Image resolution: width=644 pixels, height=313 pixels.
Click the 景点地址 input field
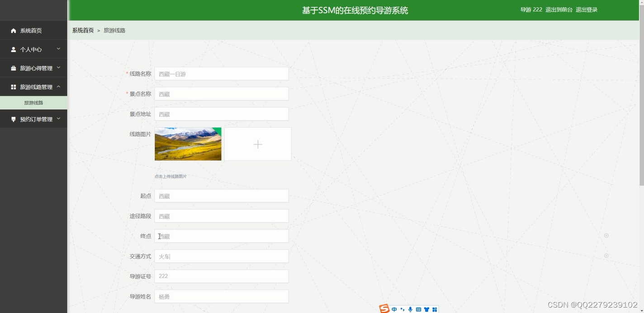pos(222,114)
